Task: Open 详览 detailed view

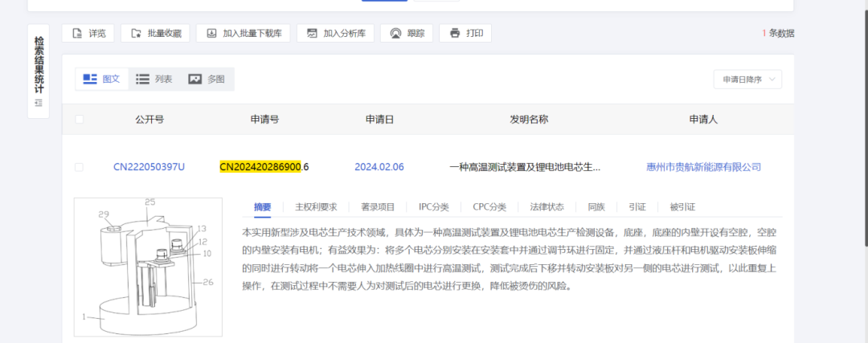Action: click(88, 33)
